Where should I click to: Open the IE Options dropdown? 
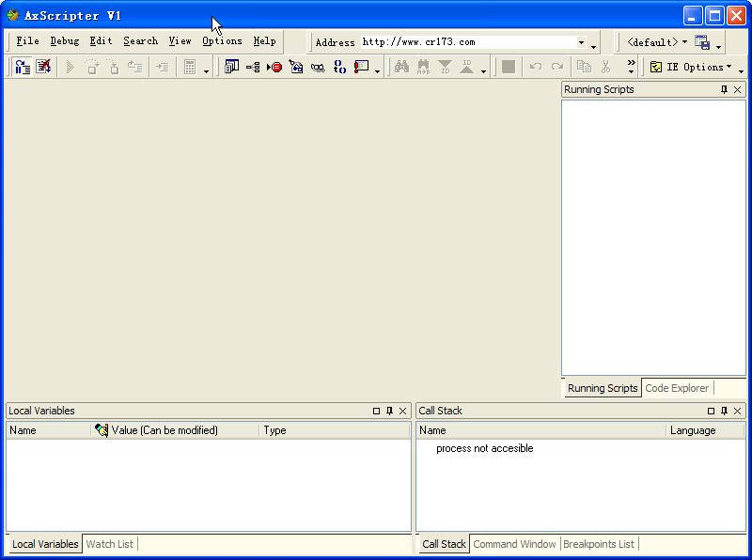(x=693, y=67)
